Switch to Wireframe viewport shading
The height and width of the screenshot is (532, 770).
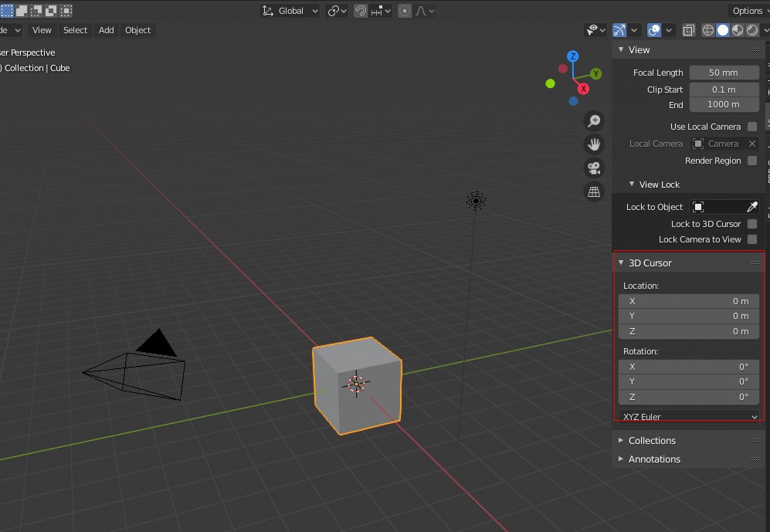[707, 30]
